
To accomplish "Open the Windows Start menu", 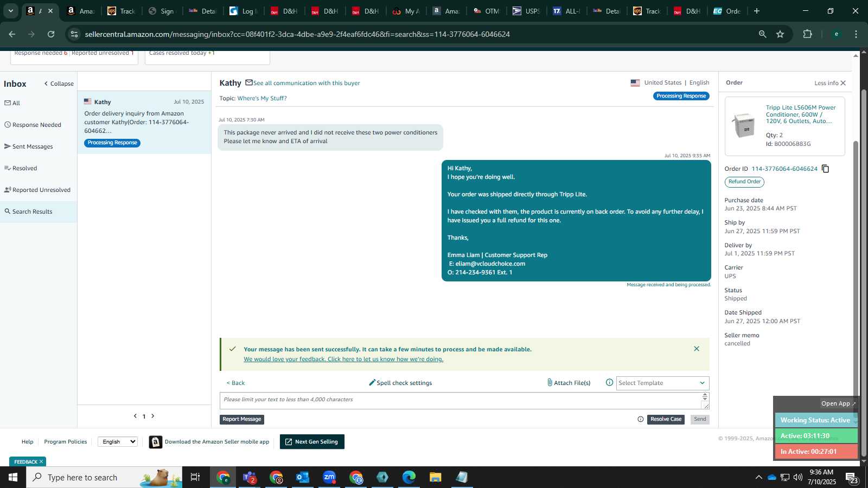I will tap(13, 477).
